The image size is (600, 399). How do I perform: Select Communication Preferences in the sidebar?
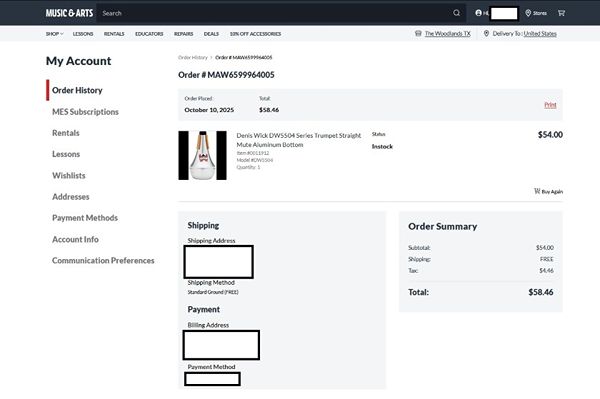tap(103, 261)
